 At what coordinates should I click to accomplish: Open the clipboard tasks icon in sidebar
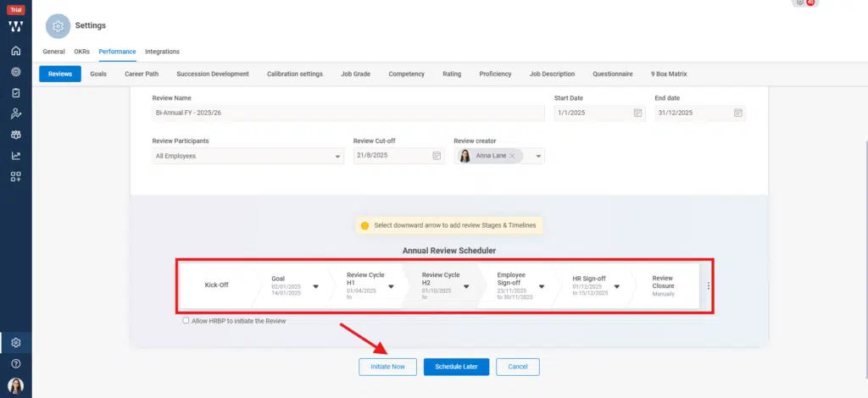point(16,93)
